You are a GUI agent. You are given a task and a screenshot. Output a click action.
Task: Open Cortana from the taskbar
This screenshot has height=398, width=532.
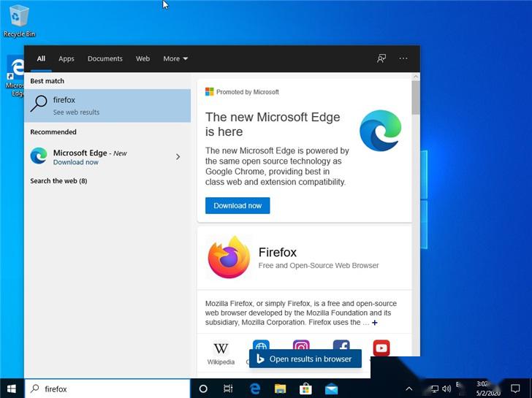pyautogui.click(x=203, y=389)
